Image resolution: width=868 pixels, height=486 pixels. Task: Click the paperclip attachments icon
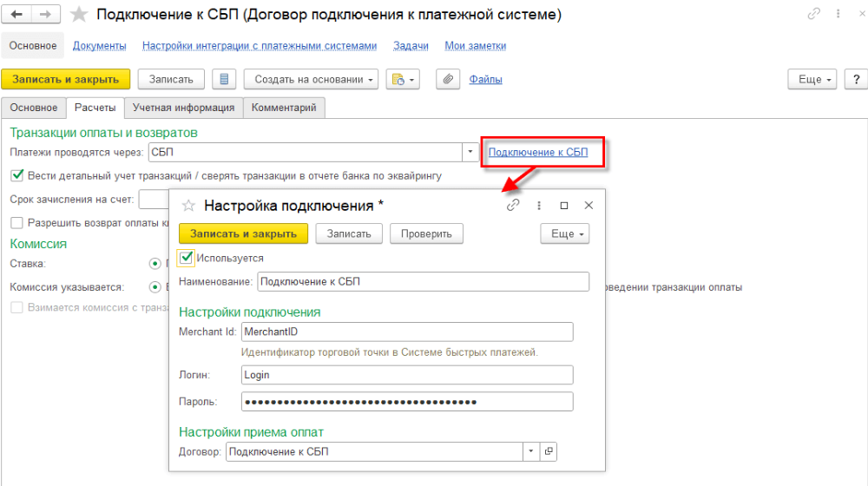(448, 79)
